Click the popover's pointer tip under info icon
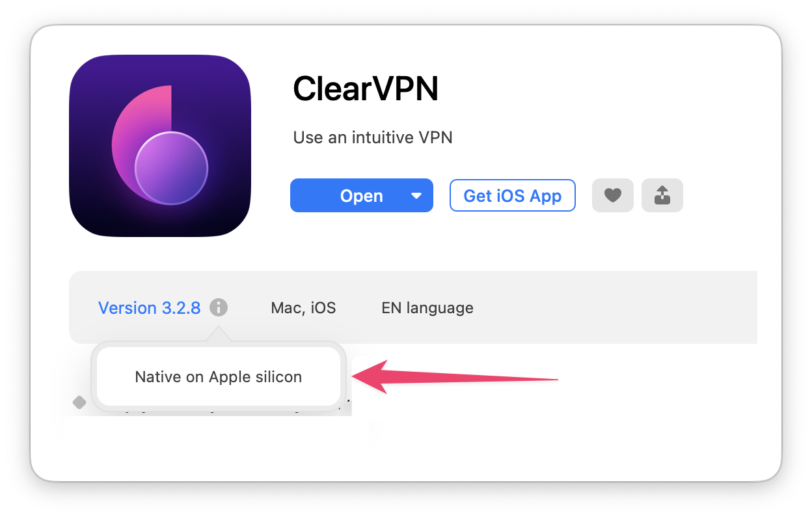This screenshot has width=812, height=517. [219, 334]
